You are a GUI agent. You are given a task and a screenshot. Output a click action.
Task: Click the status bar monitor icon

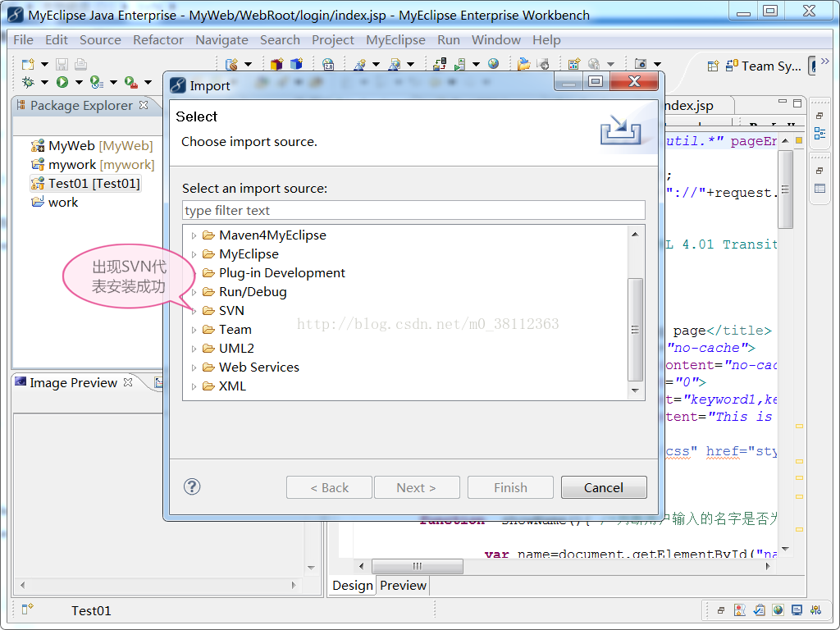tap(797, 610)
